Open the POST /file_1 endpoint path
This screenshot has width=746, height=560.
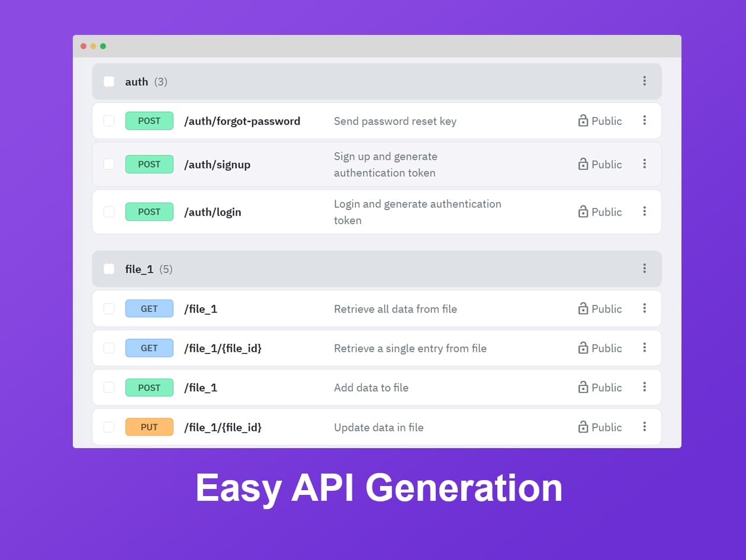[201, 388]
